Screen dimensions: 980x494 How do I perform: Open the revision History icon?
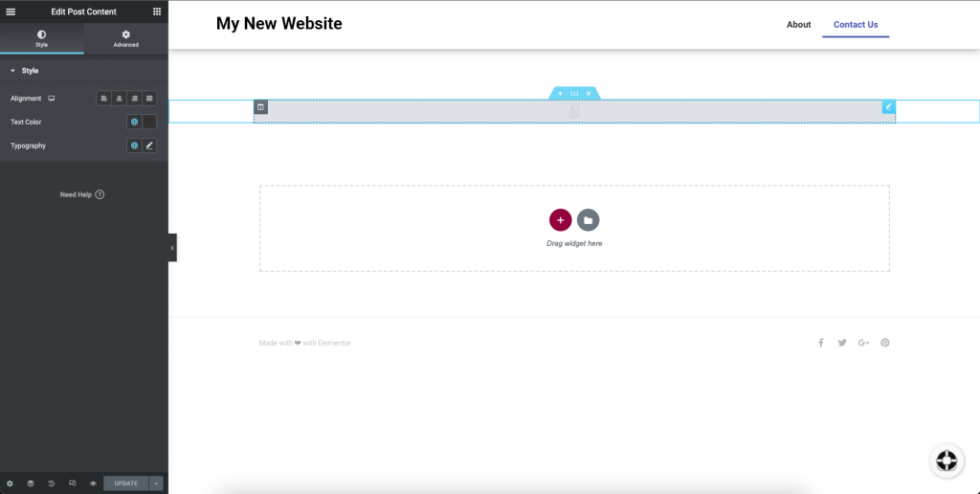click(52, 483)
